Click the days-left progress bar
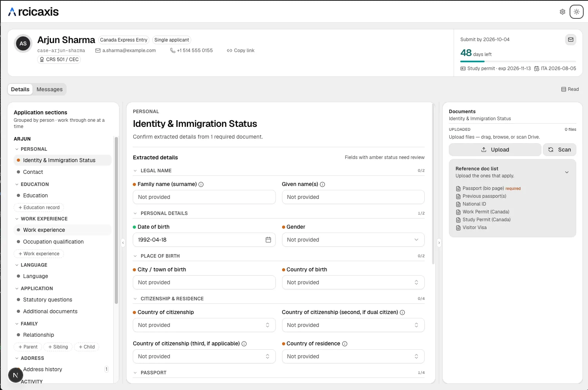The width and height of the screenshot is (588, 390). (518, 61)
